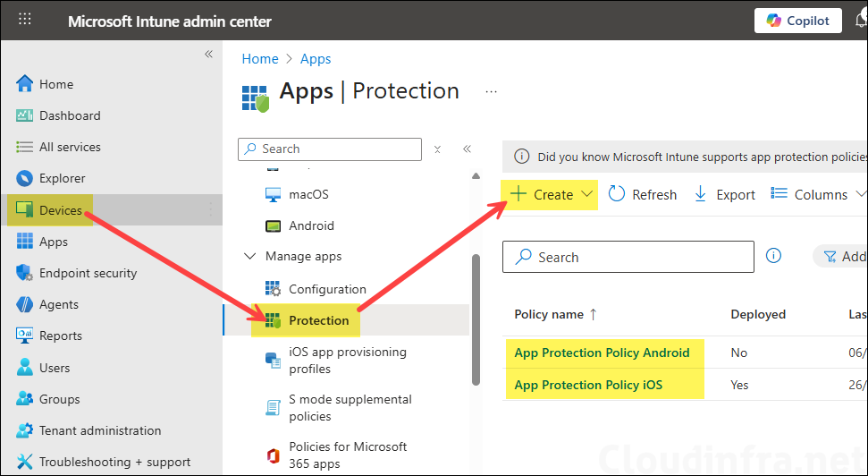Click the Microsoft Intune admin center title
The width and height of the screenshot is (868, 476).
click(169, 21)
